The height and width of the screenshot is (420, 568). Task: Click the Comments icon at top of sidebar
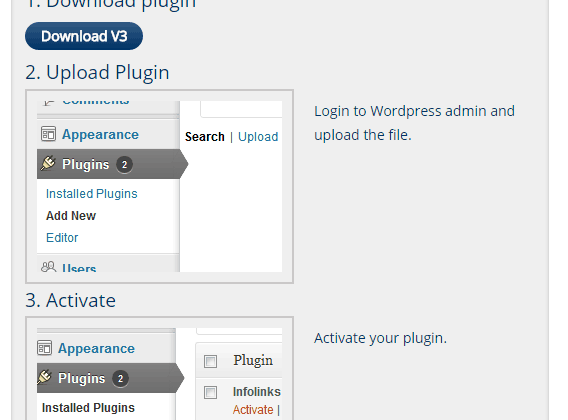[x=49, y=103]
